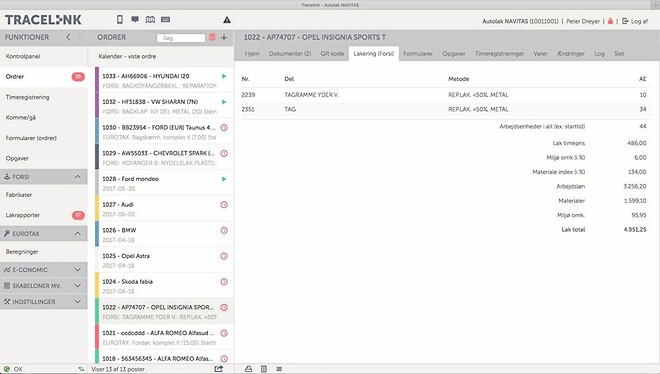Select Ordrer in sidebar
The width and height of the screenshot is (660, 374).
click(44, 77)
